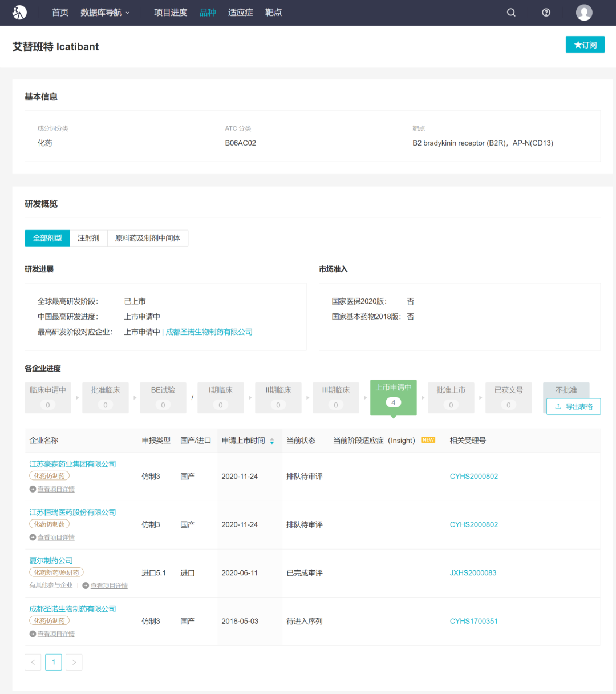Select the 已获文号 stage box
Viewport: 616px width, 694px height.
coord(509,397)
